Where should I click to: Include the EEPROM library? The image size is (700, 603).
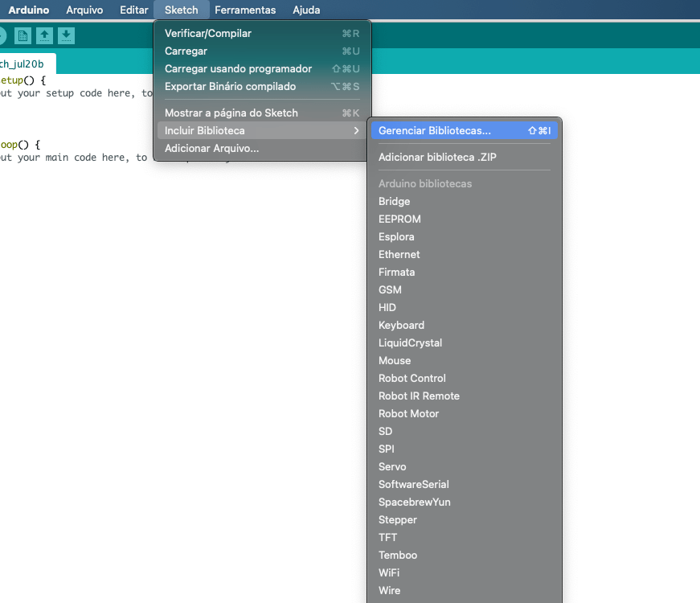click(465, 219)
